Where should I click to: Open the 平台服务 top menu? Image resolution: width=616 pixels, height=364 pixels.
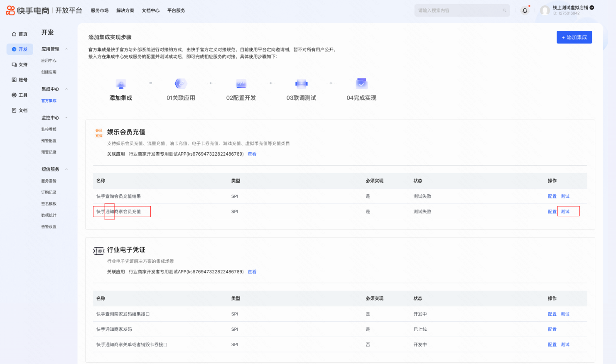coord(176,10)
